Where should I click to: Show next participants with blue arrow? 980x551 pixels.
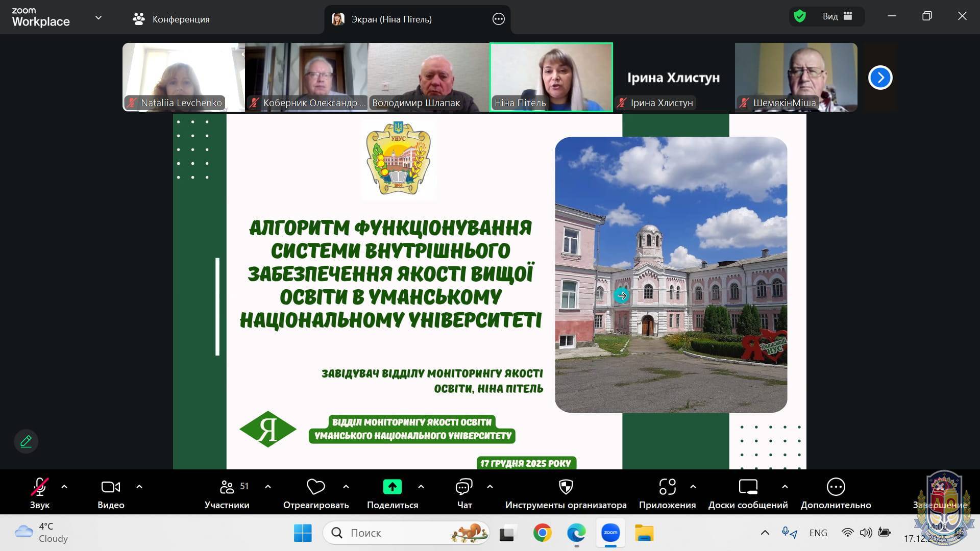tap(880, 78)
